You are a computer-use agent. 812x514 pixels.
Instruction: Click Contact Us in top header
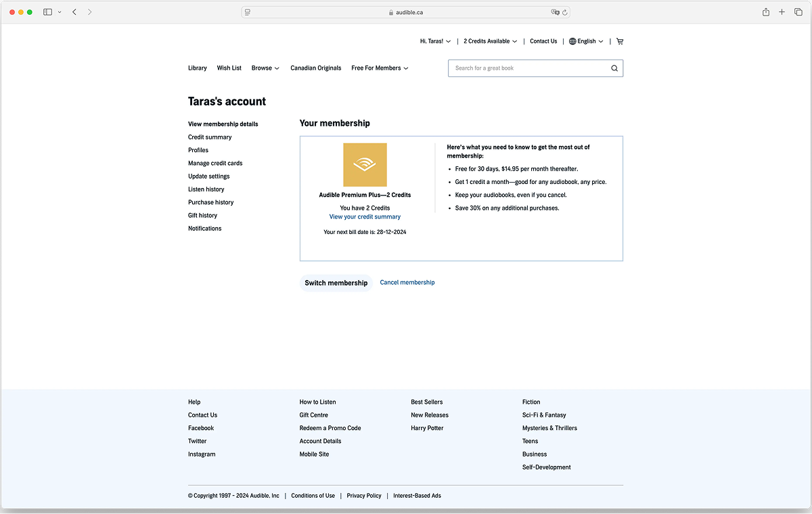click(543, 41)
